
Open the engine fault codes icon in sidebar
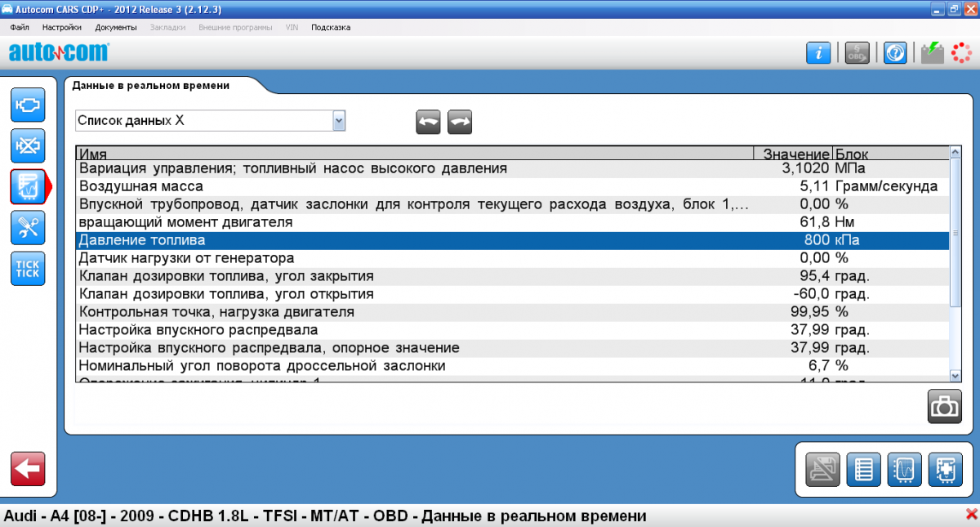coord(28,105)
